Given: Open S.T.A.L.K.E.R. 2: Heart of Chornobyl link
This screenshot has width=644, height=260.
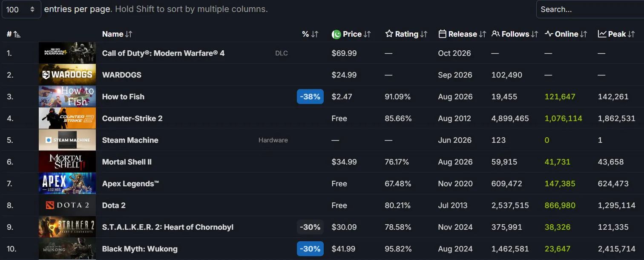Looking at the screenshot, I should tap(168, 227).
